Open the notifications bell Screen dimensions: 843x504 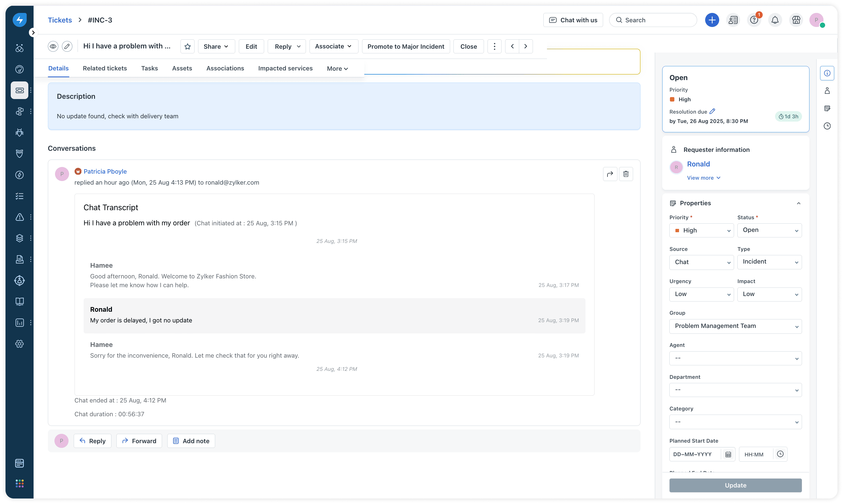[x=775, y=20]
